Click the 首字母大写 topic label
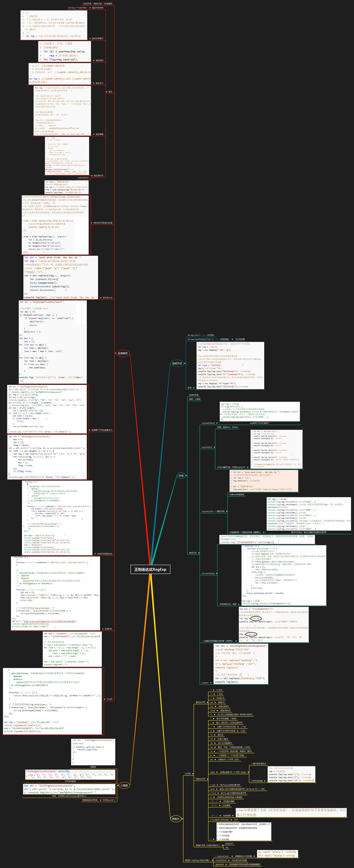This screenshot has height=868, width=354. [107, 298]
